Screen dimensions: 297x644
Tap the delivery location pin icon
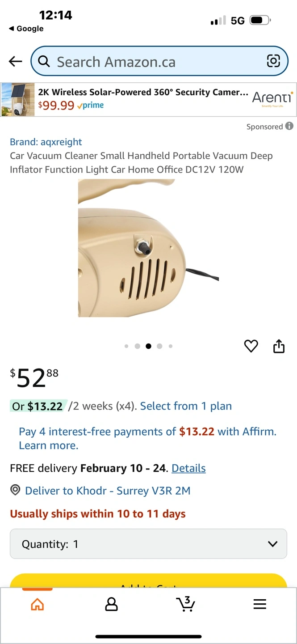[x=15, y=490]
